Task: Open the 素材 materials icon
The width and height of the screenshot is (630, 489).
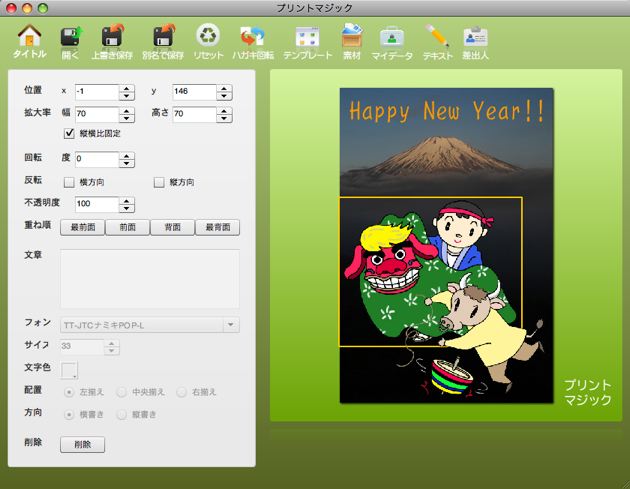Action: coord(351,40)
